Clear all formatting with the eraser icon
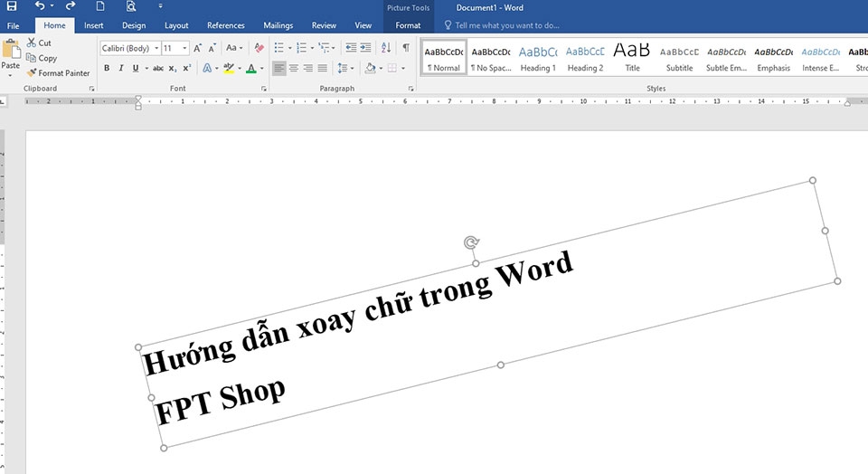Image resolution: width=868 pixels, height=474 pixels. pyautogui.click(x=259, y=48)
